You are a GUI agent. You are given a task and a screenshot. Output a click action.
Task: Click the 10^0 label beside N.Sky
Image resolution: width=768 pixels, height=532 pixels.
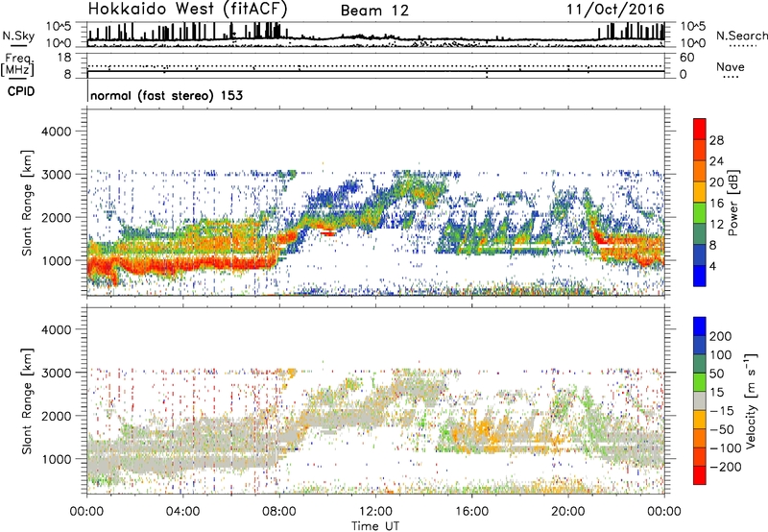pyautogui.click(x=59, y=43)
